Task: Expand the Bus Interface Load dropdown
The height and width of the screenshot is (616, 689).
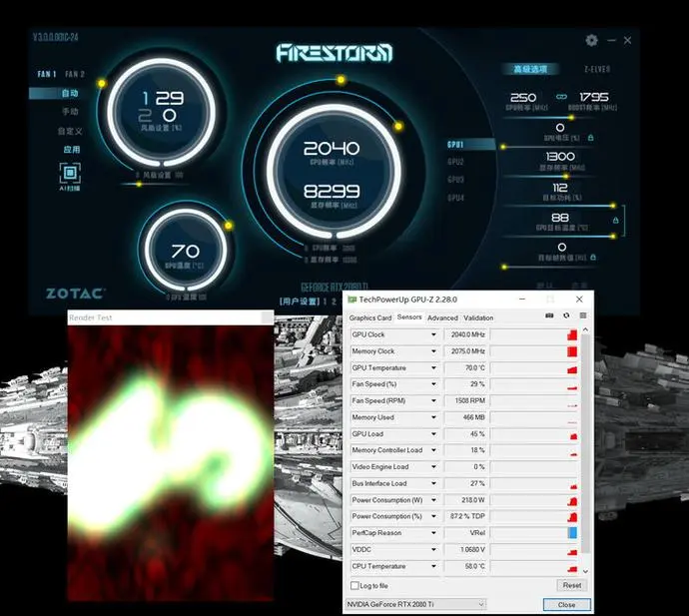Action: click(433, 483)
